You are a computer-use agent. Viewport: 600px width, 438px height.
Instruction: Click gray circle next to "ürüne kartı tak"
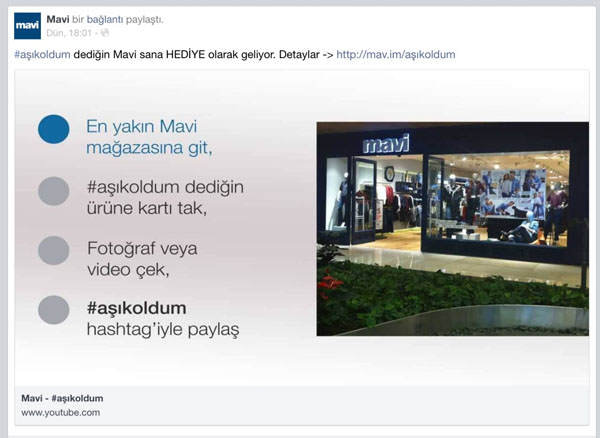pyautogui.click(x=53, y=191)
